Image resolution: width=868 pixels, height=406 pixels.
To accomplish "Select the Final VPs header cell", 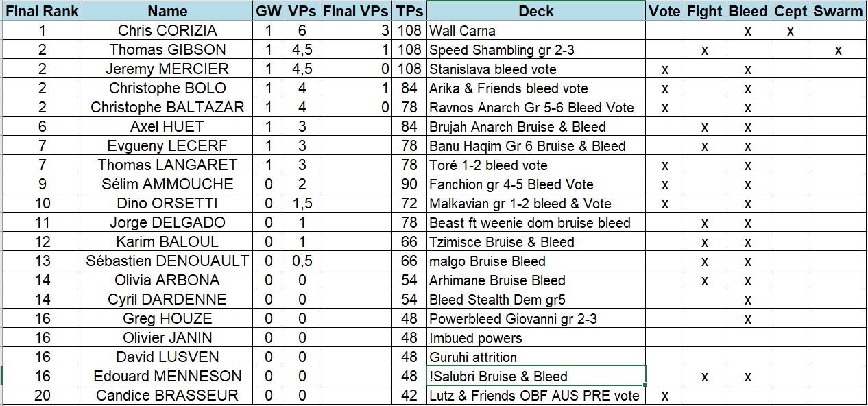I will coord(356,11).
